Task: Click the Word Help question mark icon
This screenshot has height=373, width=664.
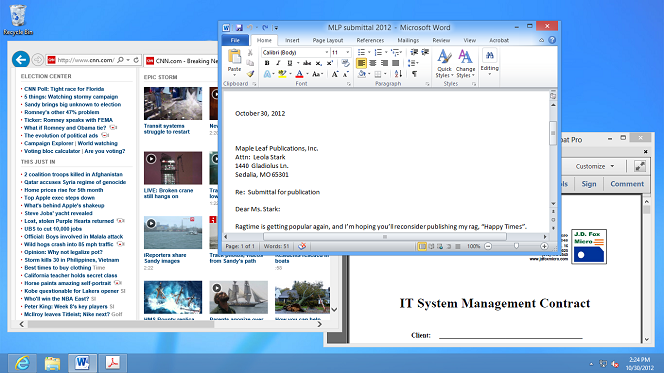Action: pos(552,40)
